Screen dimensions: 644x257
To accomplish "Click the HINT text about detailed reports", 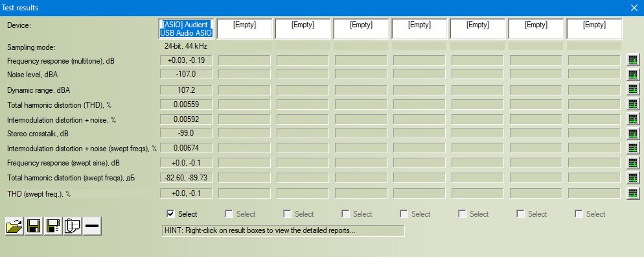I will [x=260, y=230].
